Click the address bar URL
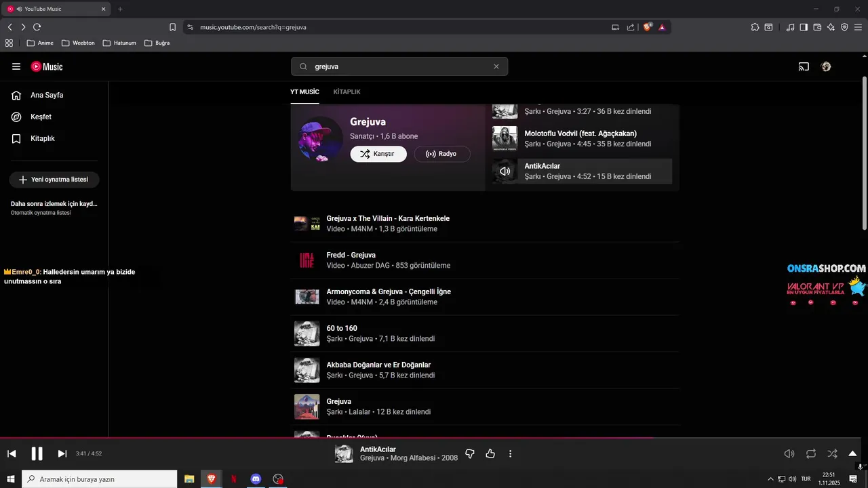The height and width of the screenshot is (488, 868). point(253,27)
